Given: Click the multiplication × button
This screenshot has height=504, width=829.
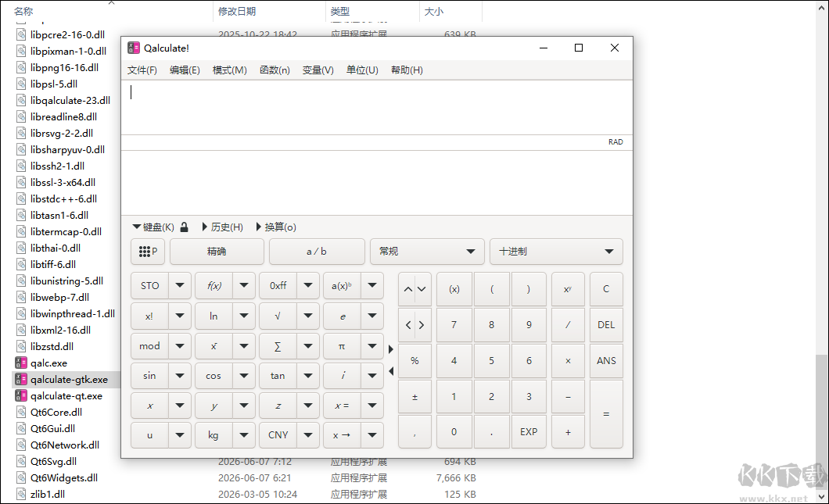Looking at the screenshot, I should (x=568, y=361).
